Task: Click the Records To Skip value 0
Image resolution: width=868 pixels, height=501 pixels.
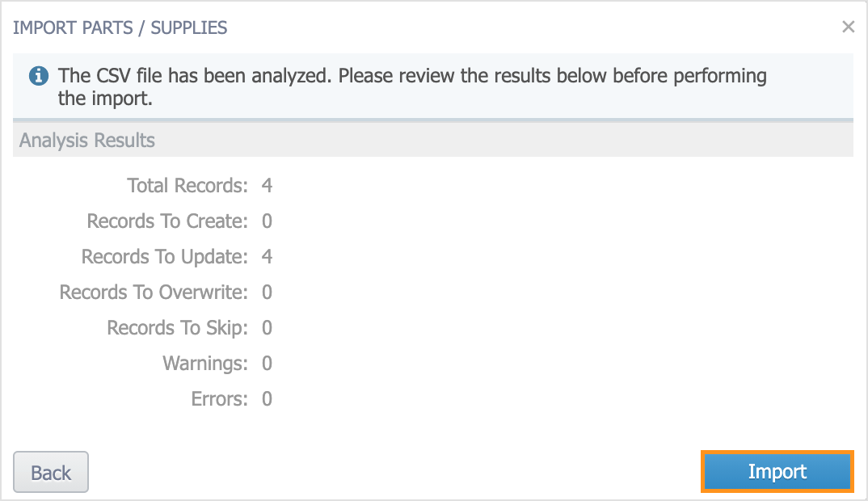Action: click(x=267, y=328)
